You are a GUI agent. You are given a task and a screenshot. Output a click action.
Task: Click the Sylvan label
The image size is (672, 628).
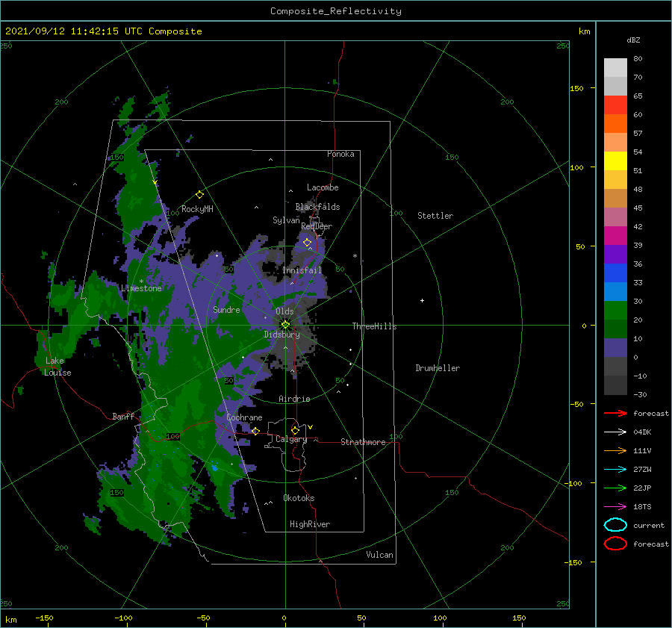[286, 220]
